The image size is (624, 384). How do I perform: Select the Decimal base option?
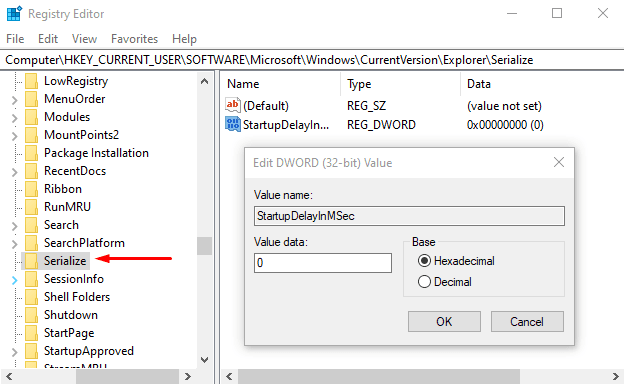pyautogui.click(x=424, y=282)
